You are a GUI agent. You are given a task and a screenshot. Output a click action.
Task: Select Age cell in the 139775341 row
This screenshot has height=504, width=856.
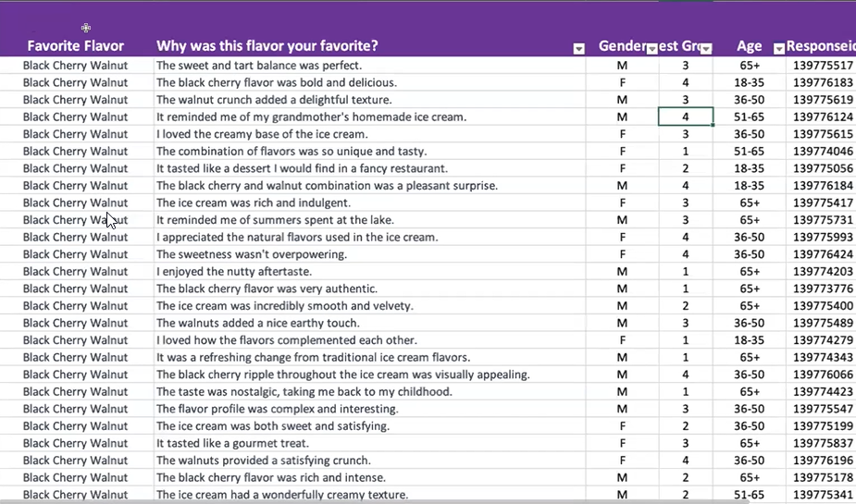click(x=750, y=495)
